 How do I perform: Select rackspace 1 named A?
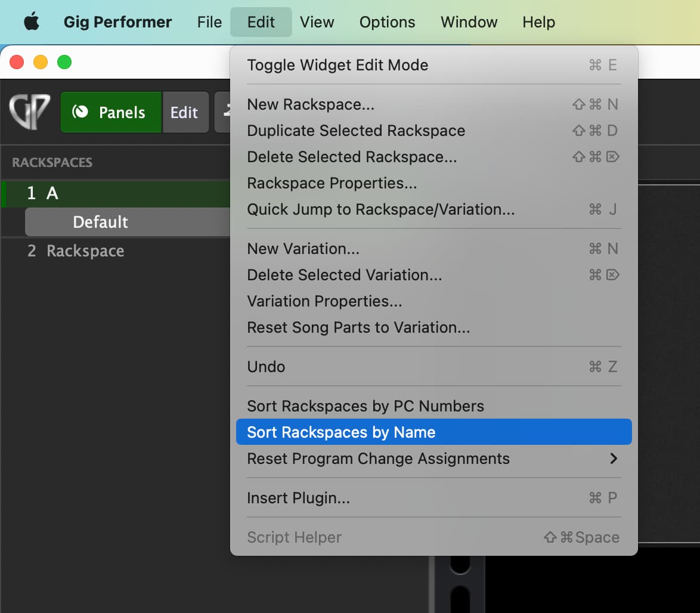52,193
